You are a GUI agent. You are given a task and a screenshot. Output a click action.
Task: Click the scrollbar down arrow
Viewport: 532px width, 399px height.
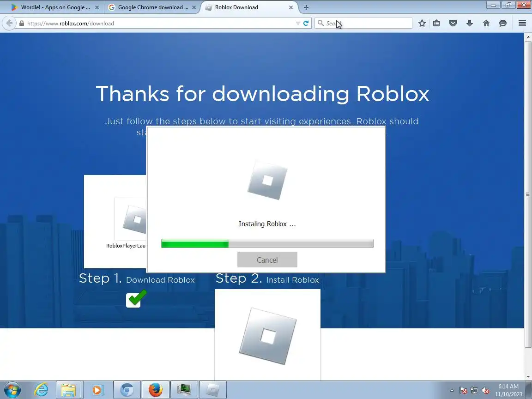[528, 377]
